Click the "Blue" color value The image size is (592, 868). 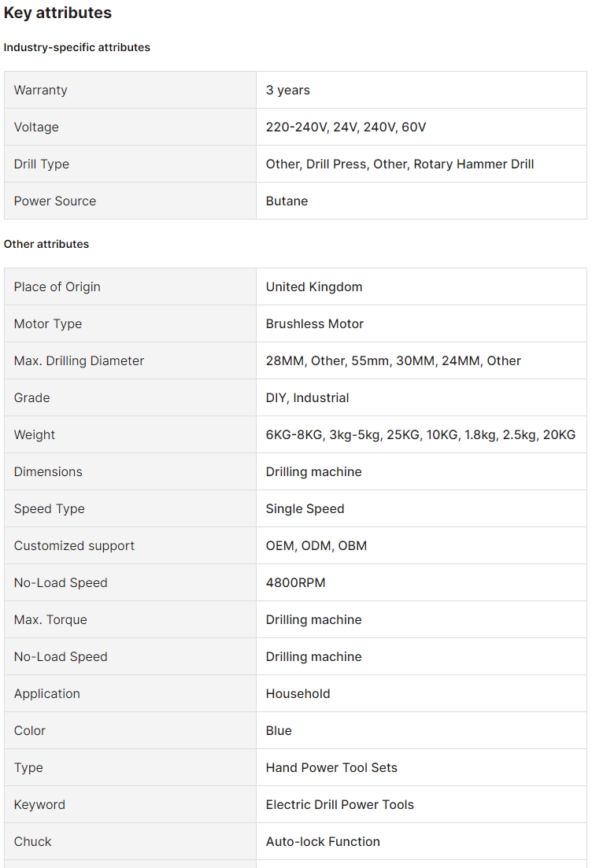tap(279, 730)
